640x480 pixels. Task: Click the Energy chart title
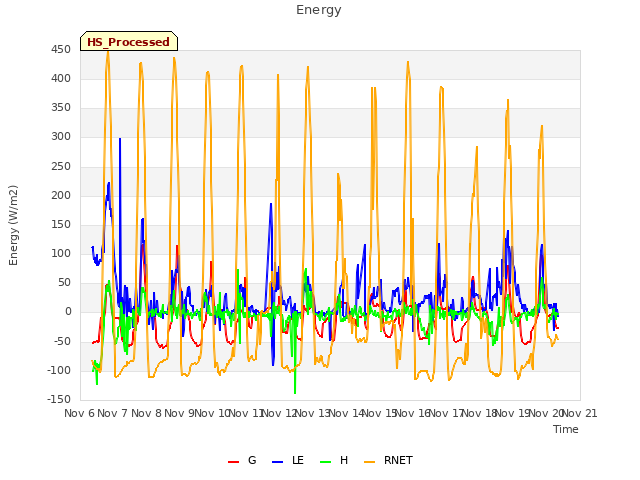tap(318, 10)
